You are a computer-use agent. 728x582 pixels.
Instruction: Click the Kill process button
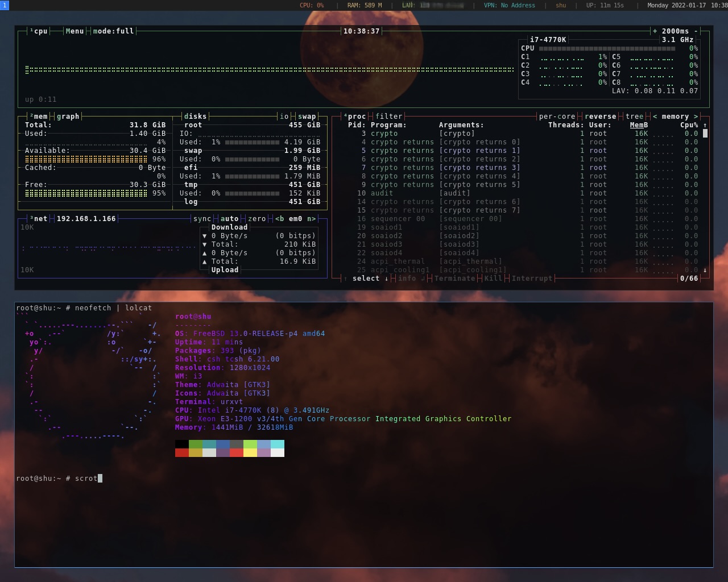pyautogui.click(x=493, y=278)
